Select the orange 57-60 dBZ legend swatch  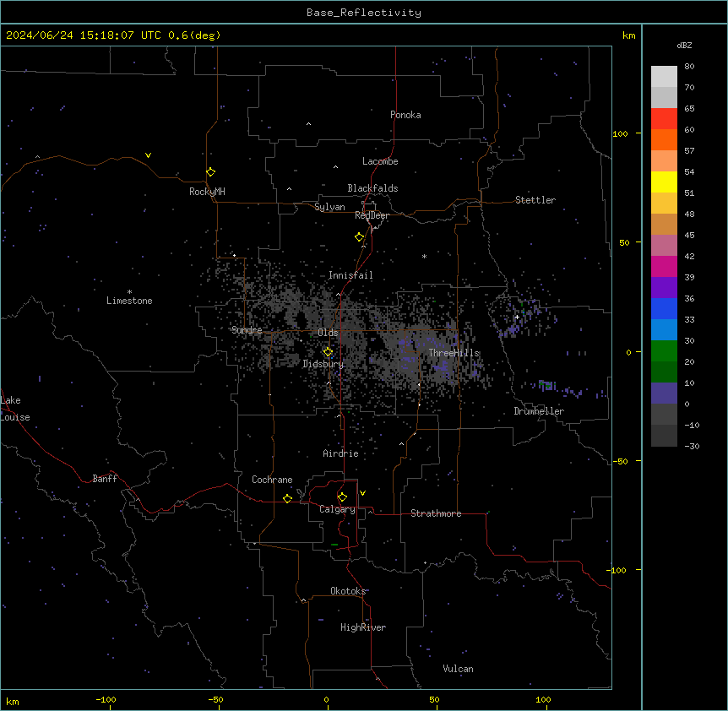pos(664,139)
